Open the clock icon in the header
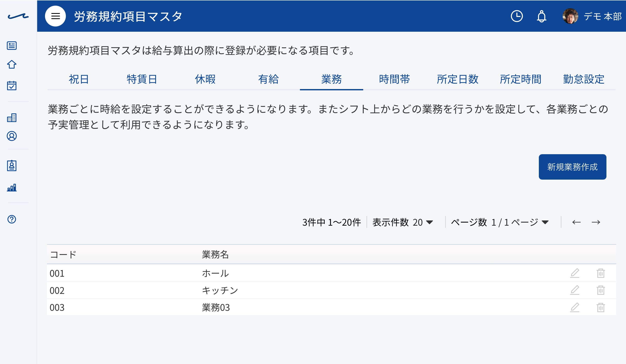Screen dimensions: 626x364 tap(517, 16)
